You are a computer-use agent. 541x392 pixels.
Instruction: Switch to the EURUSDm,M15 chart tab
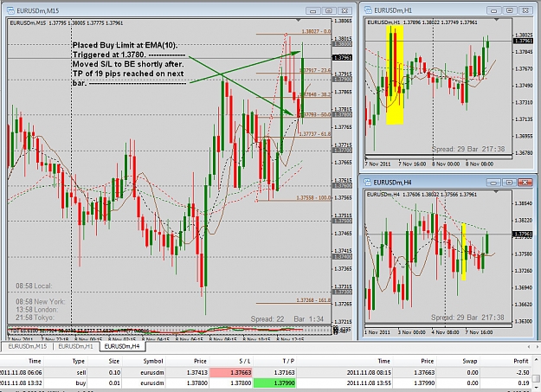click(27, 346)
